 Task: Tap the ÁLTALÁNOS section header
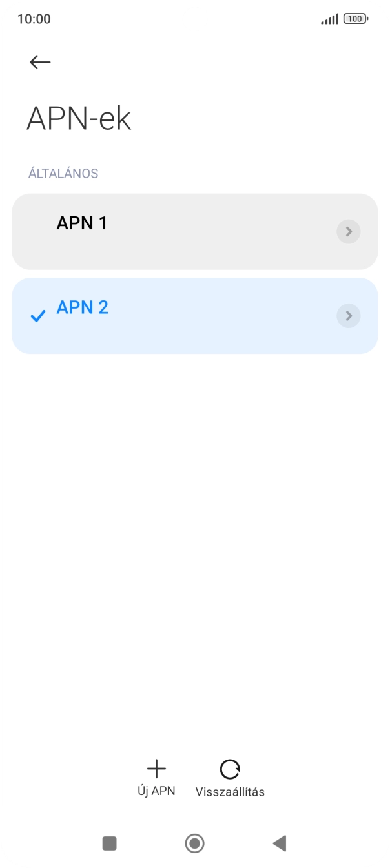63,174
